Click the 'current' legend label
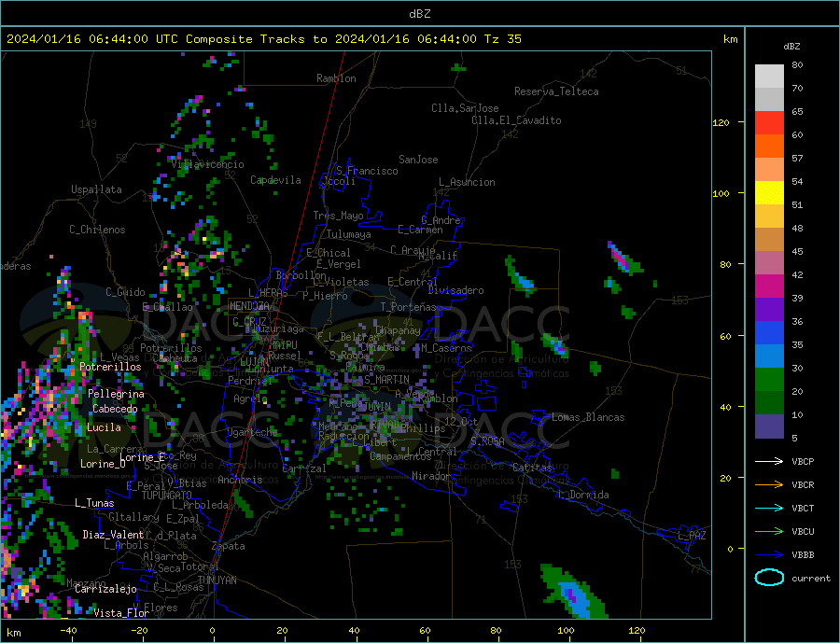The height and width of the screenshot is (643, 840). click(811, 579)
